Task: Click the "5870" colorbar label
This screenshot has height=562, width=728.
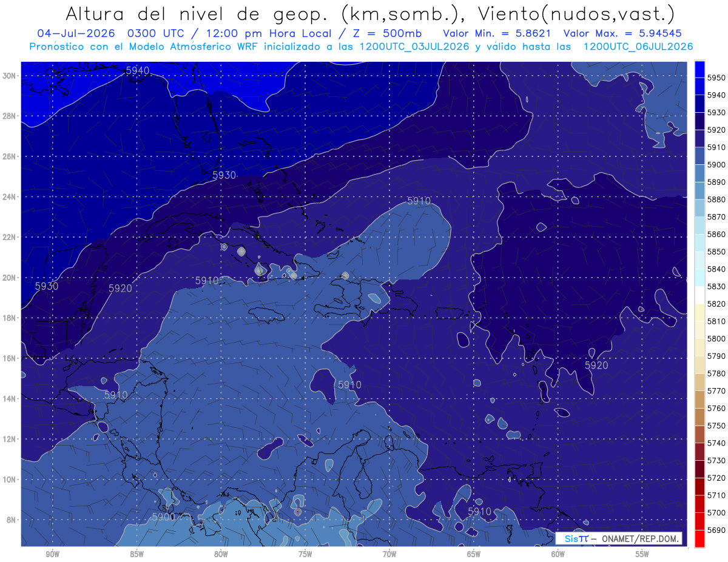Action: click(x=716, y=217)
